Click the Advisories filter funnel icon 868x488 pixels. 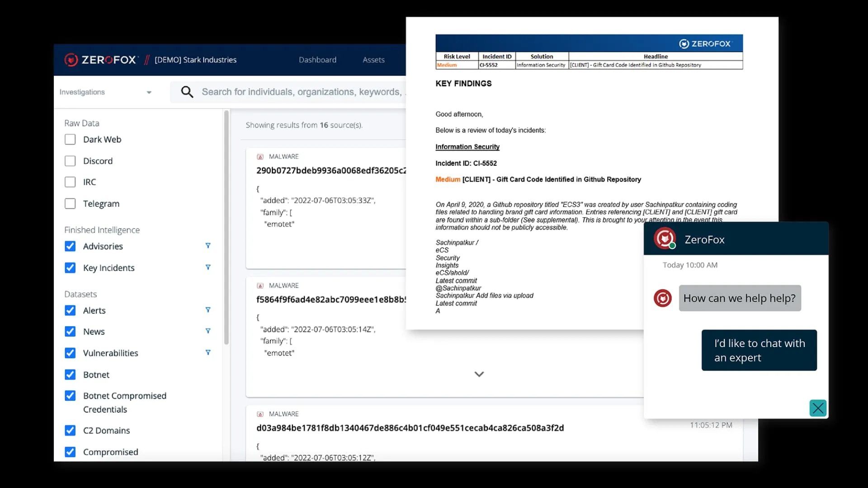point(208,246)
